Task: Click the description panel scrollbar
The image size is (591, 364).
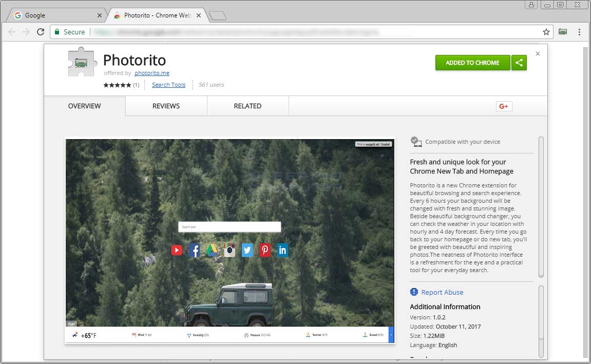Action: 541,207
